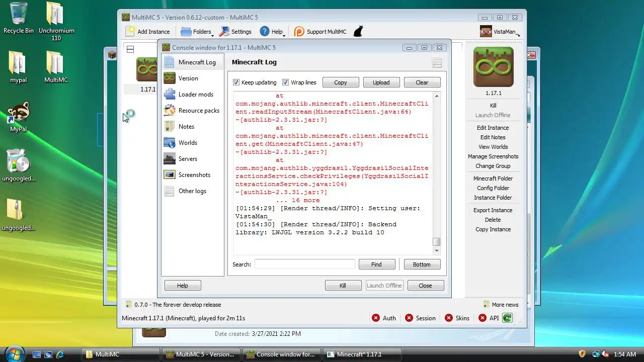Click the Session status error icon
Viewport: 644px width, 362px height.
[x=409, y=318]
